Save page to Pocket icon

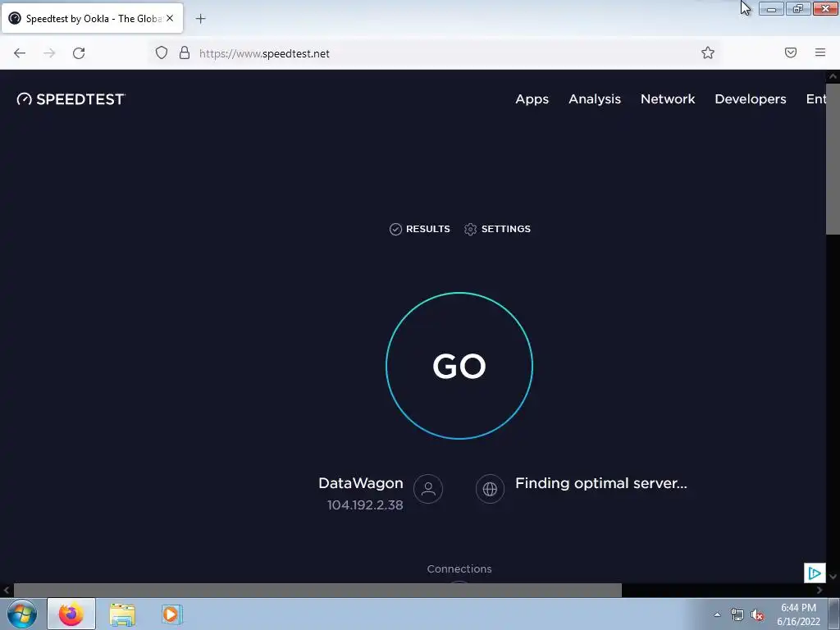tap(791, 52)
